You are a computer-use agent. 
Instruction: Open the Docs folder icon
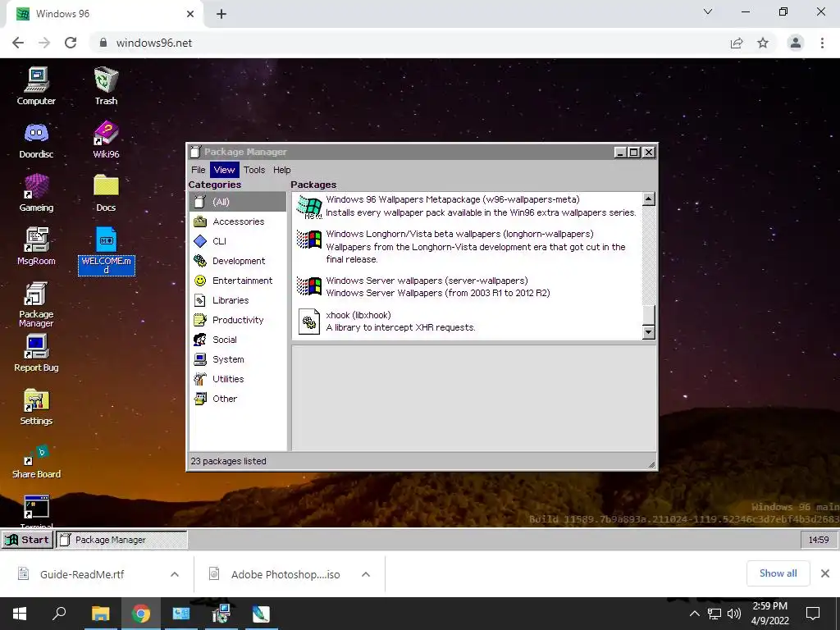tap(106, 193)
